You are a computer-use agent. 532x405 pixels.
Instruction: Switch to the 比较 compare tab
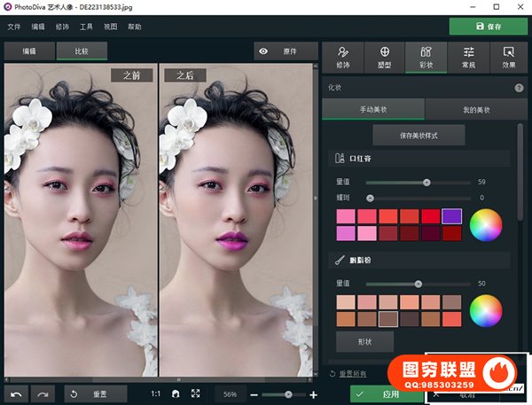coord(81,51)
